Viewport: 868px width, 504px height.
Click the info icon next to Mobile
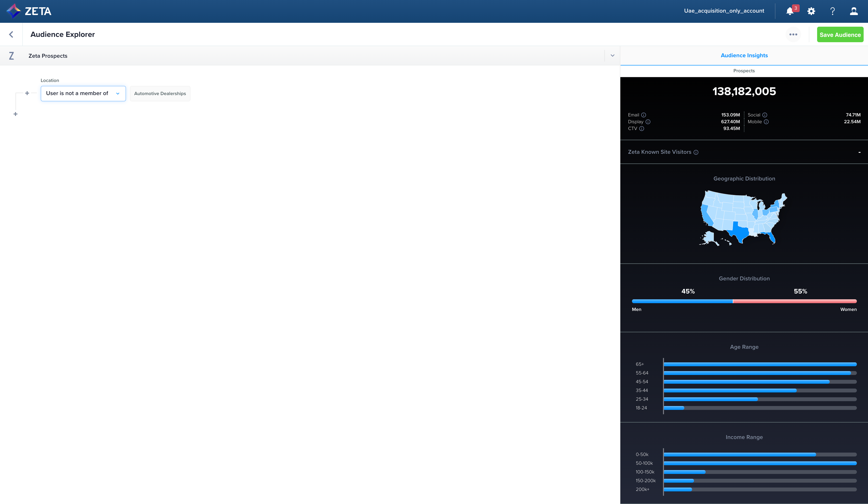coord(766,122)
